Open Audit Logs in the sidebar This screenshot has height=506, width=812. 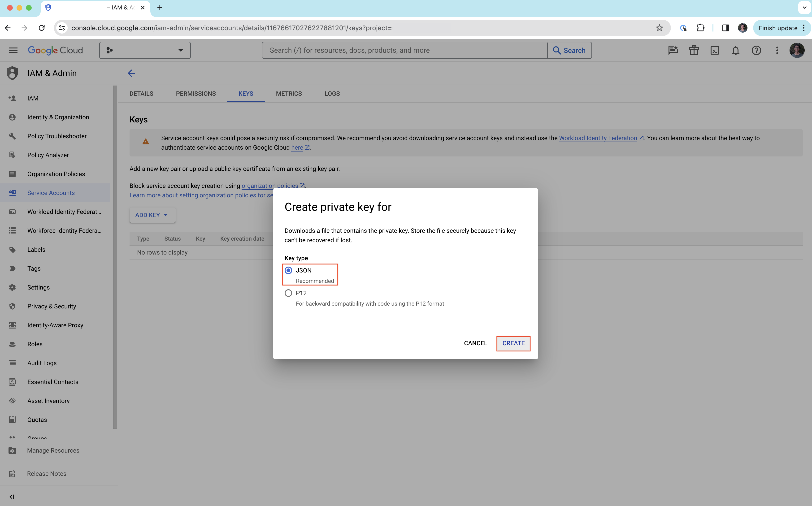(x=55, y=363)
